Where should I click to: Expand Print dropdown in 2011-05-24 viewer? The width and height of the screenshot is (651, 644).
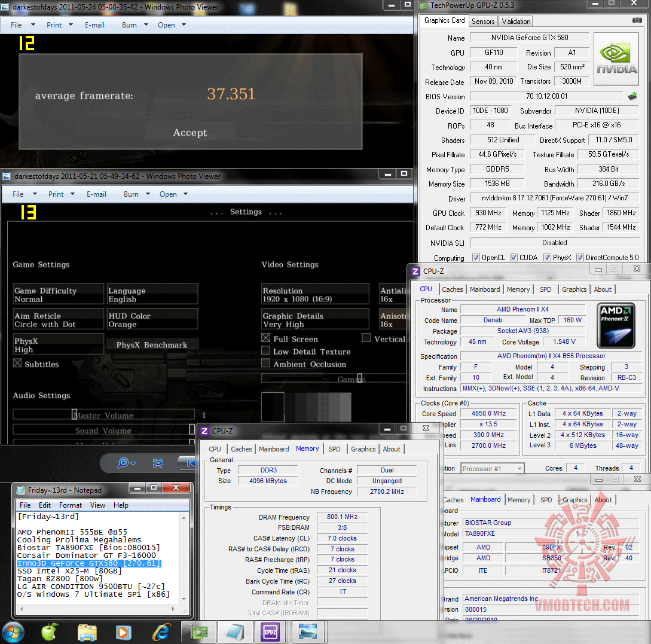pos(71,25)
